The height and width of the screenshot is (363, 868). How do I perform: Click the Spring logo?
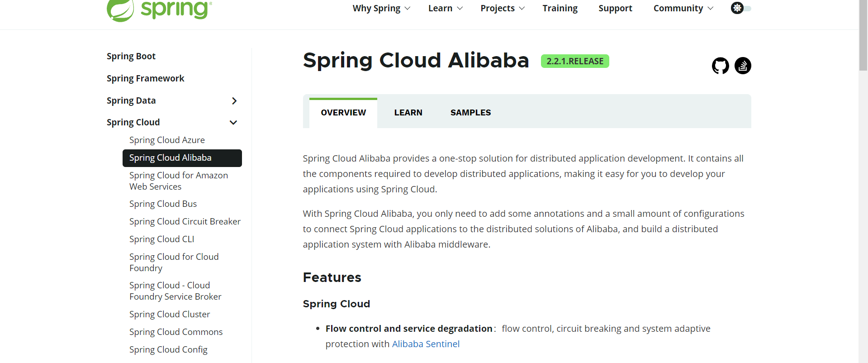[159, 10]
